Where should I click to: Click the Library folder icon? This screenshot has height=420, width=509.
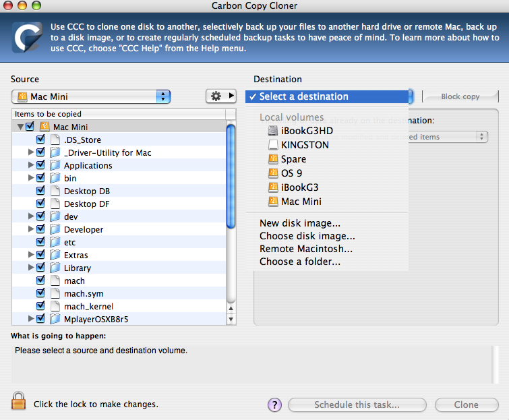tap(55, 268)
